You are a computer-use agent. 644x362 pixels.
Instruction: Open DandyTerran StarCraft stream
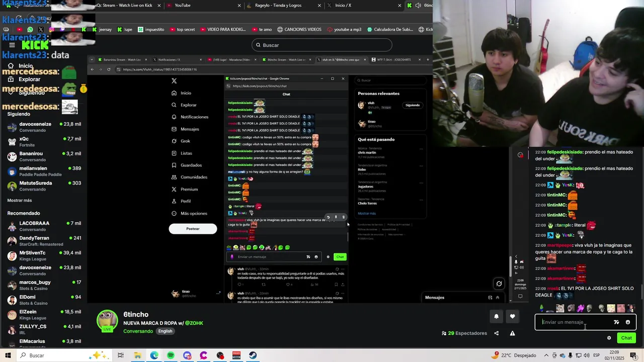[44, 241]
